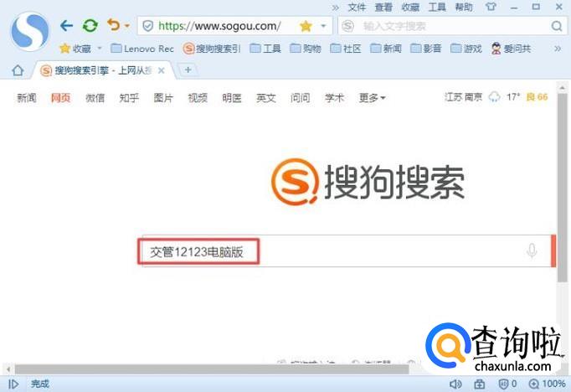
Task: Open the 收藏 menu in the menu bar
Action: 410,7
